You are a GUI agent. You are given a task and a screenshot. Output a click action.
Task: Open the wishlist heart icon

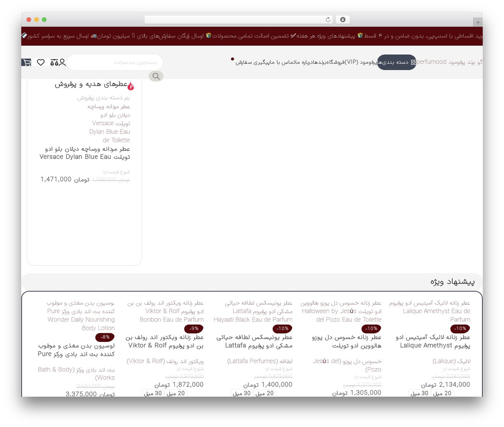(x=41, y=62)
